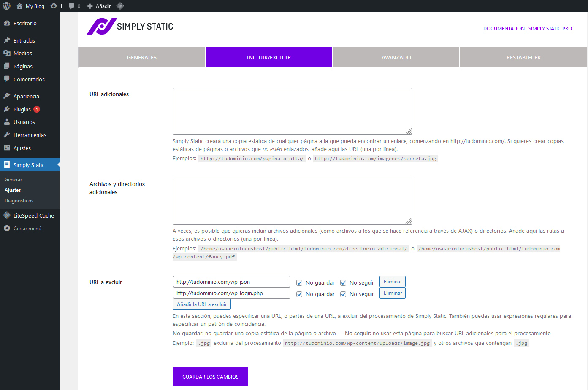The width and height of the screenshot is (588, 390).
Task: Remove the wp-login.php exclusion with Eliminar
Action: (x=393, y=293)
